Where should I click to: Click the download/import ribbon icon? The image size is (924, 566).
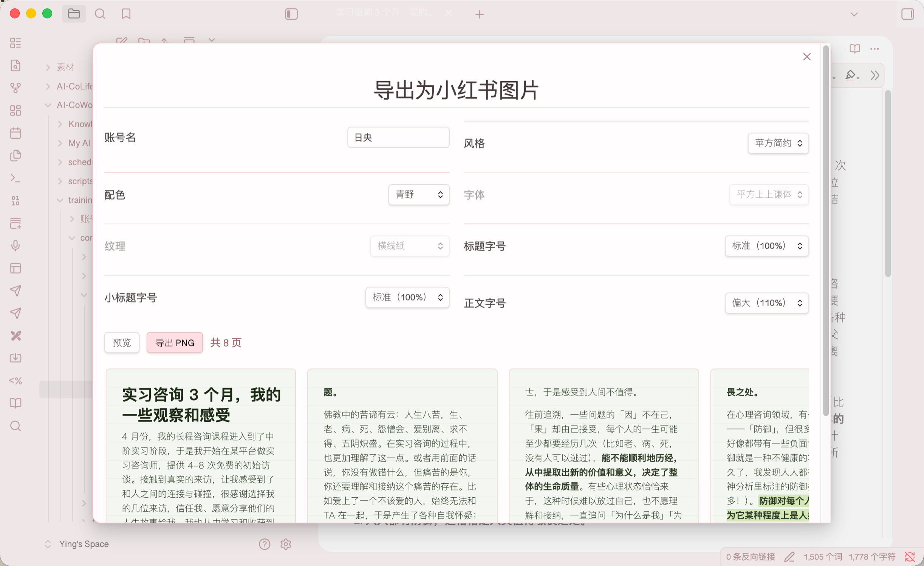point(15,358)
